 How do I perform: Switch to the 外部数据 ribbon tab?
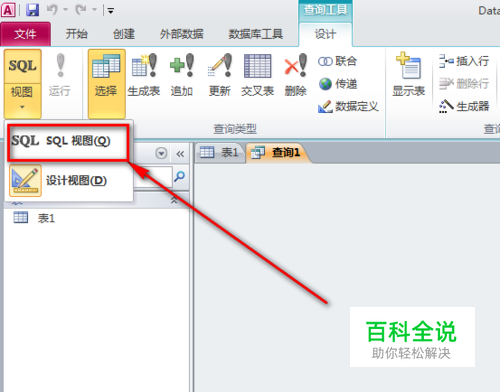pyautogui.click(x=182, y=34)
